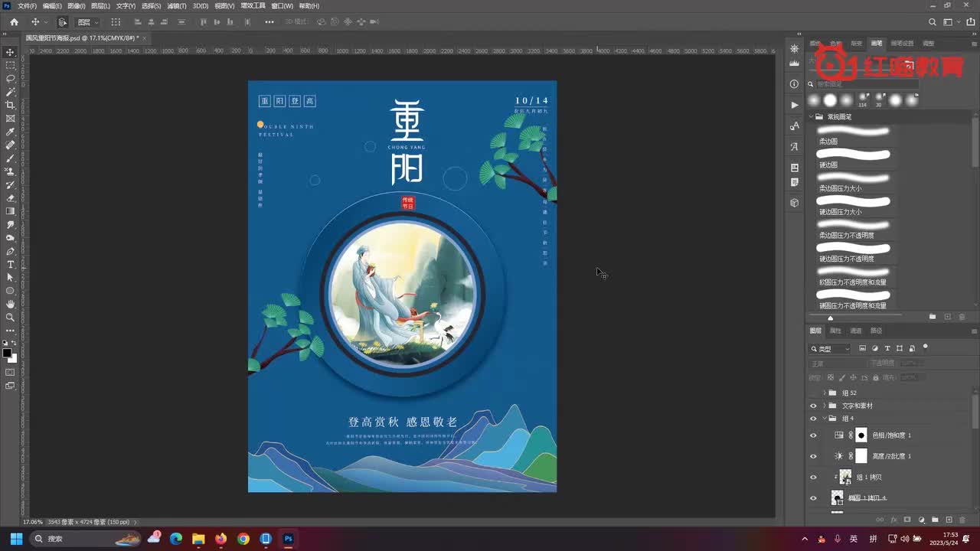Toggle auto-select checkbox in options bar
Image resolution: width=980 pixels, height=551 pixels.
[62, 22]
